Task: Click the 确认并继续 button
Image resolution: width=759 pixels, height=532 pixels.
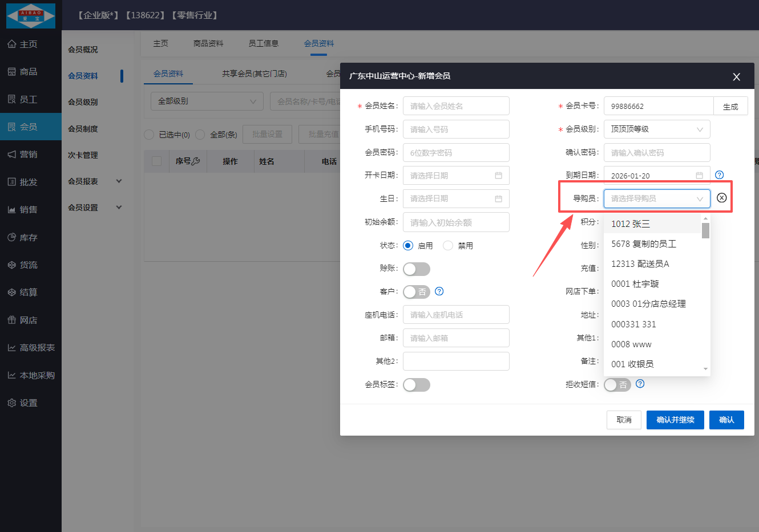Action: 675,420
